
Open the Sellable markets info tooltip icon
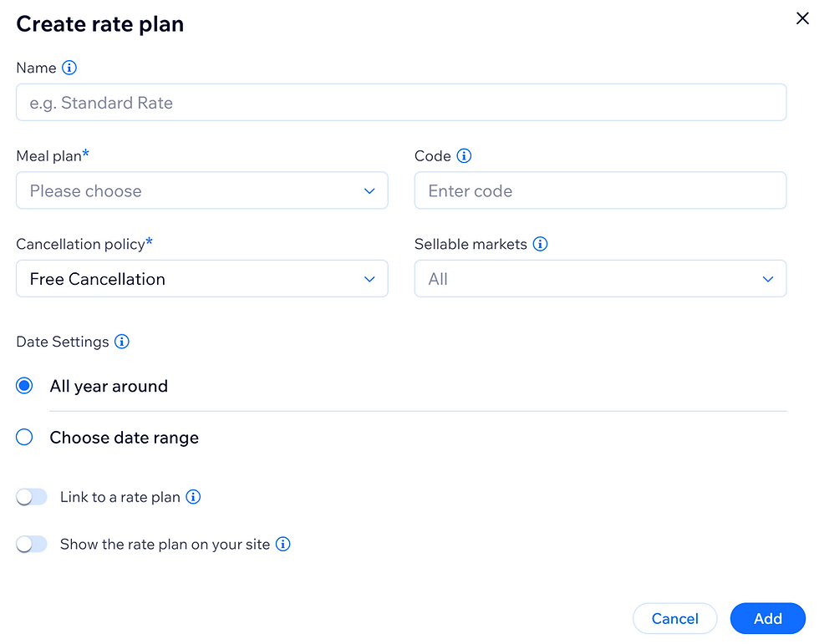(x=540, y=244)
